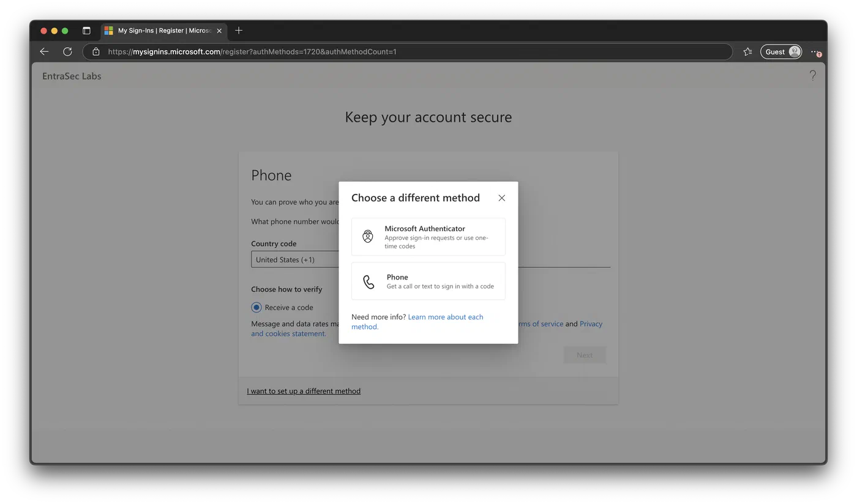Select the Microsoft Authenticator method option
This screenshot has width=857, height=504.
[x=428, y=237]
